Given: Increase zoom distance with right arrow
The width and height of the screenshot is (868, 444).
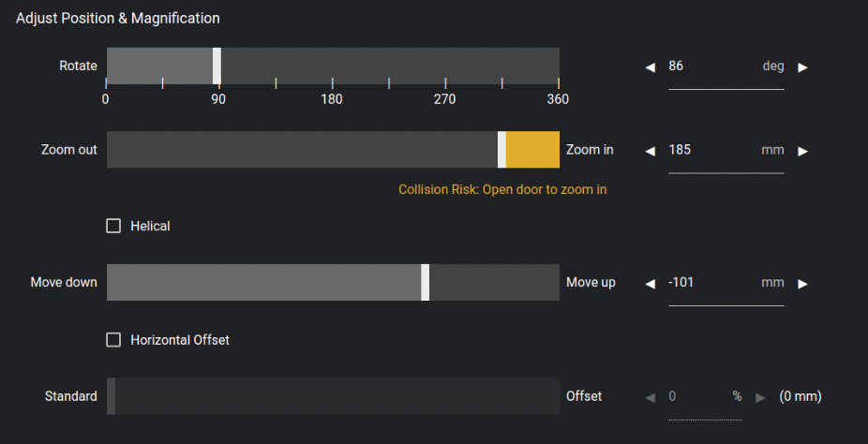Looking at the screenshot, I should pyautogui.click(x=802, y=151).
